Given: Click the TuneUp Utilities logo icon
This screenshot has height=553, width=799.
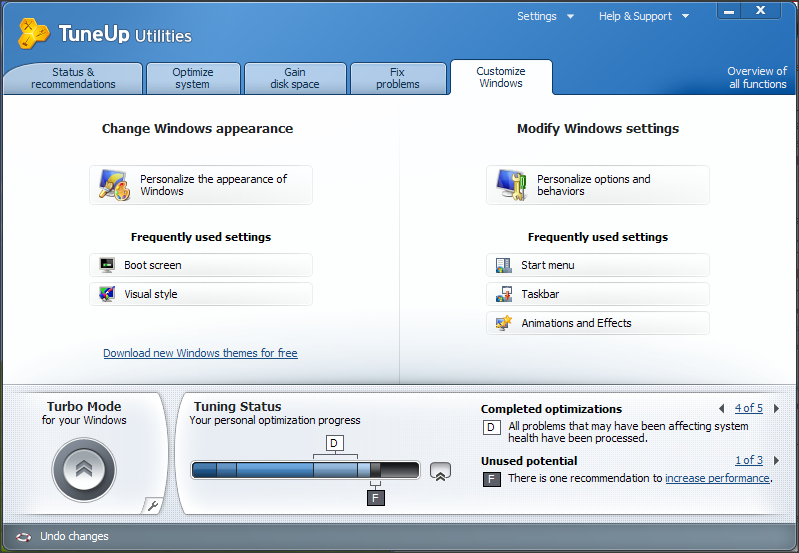Looking at the screenshot, I should coord(34,34).
